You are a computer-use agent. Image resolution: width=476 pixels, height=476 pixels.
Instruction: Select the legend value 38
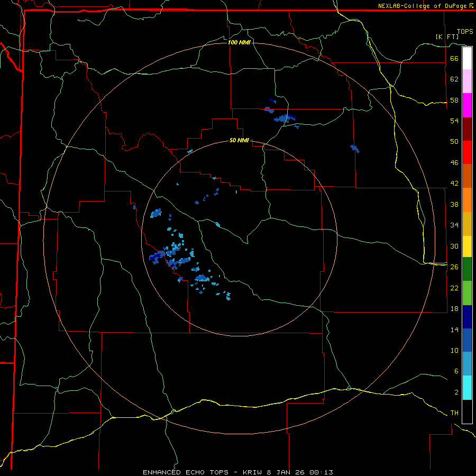(454, 204)
